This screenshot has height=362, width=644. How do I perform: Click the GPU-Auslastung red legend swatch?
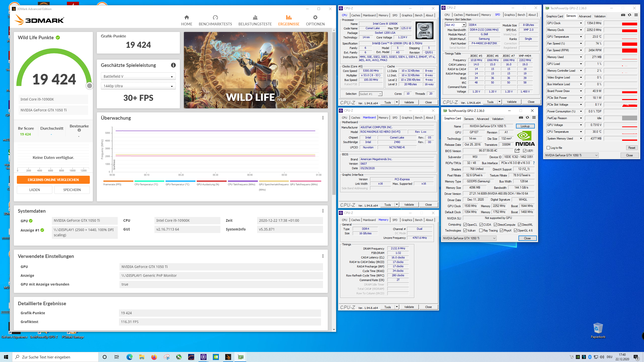212,181
